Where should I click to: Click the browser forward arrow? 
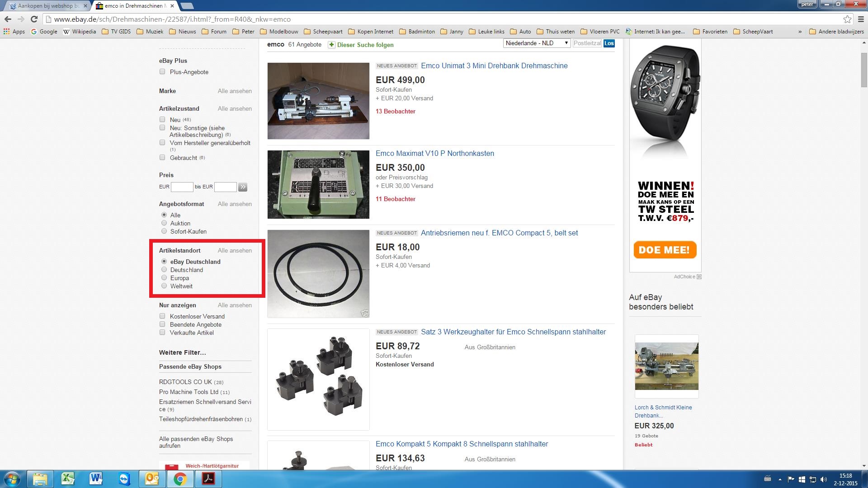tap(21, 19)
